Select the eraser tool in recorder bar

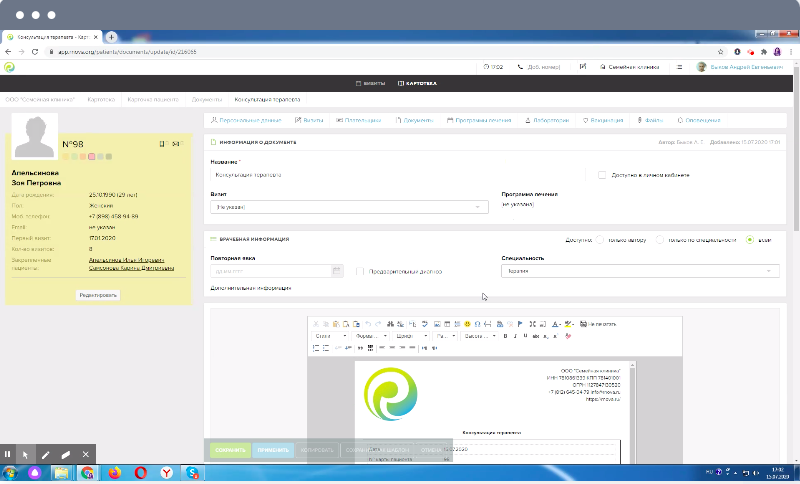65,454
